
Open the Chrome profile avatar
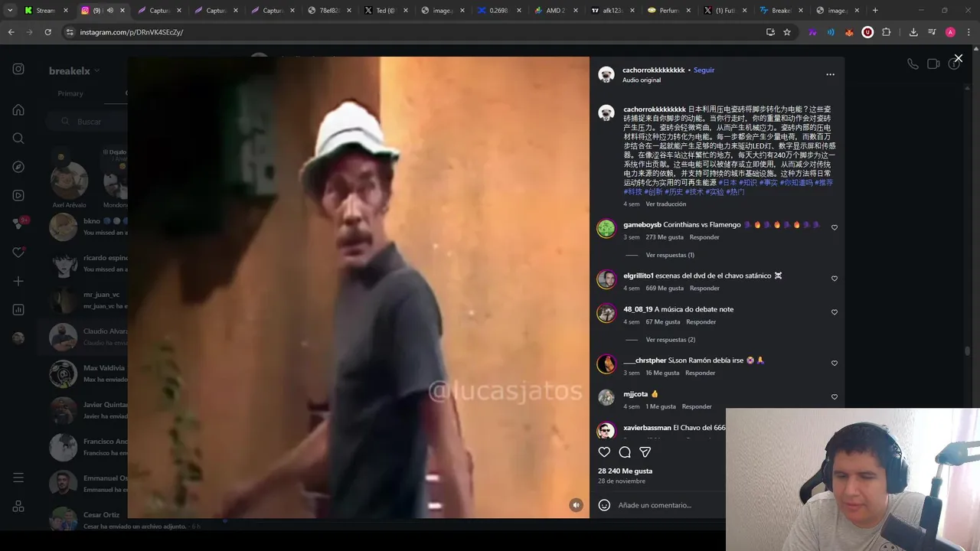[x=950, y=32]
